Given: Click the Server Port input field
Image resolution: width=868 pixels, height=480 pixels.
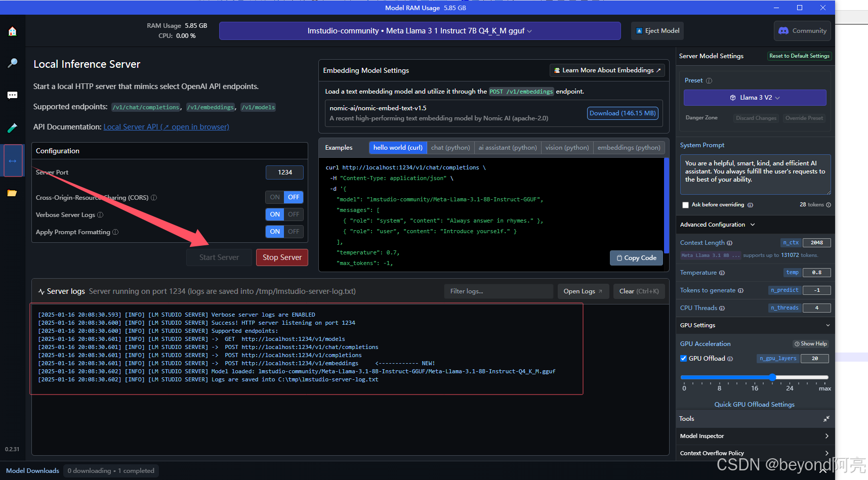Looking at the screenshot, I should (x=284, y=172).
